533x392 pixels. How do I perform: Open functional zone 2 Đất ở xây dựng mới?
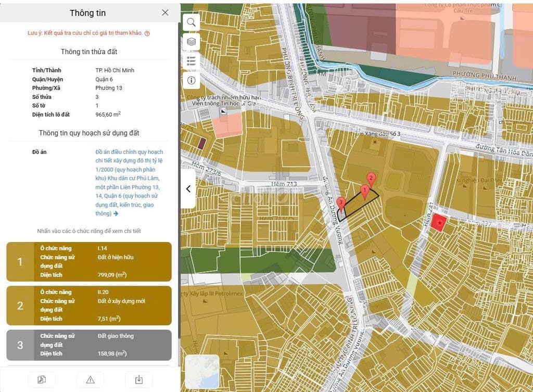89,305
